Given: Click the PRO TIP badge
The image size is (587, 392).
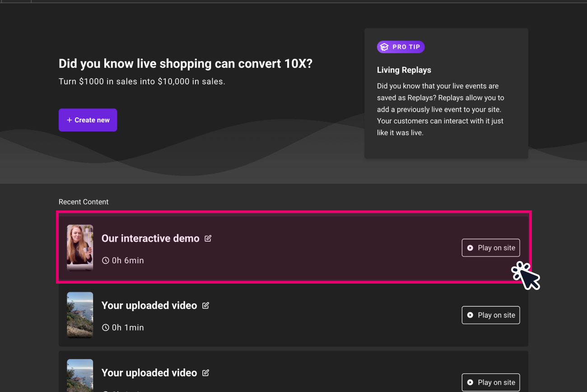Looking at the screenshot, I should [x=401, y=47].
